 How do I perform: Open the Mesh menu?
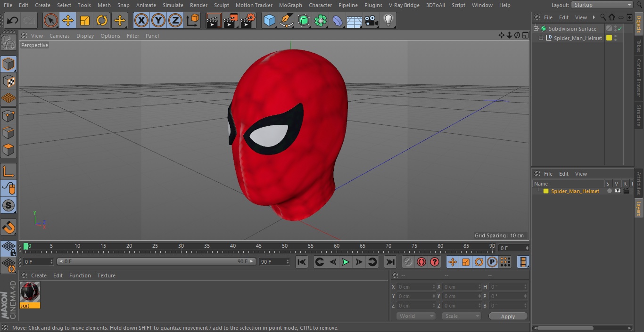104,5
